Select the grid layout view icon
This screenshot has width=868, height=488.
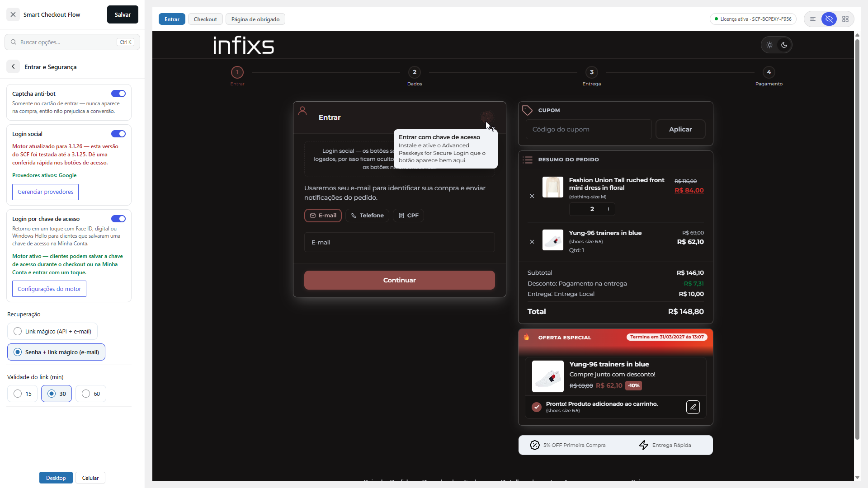pyautogui.click(x=845, y=19)
